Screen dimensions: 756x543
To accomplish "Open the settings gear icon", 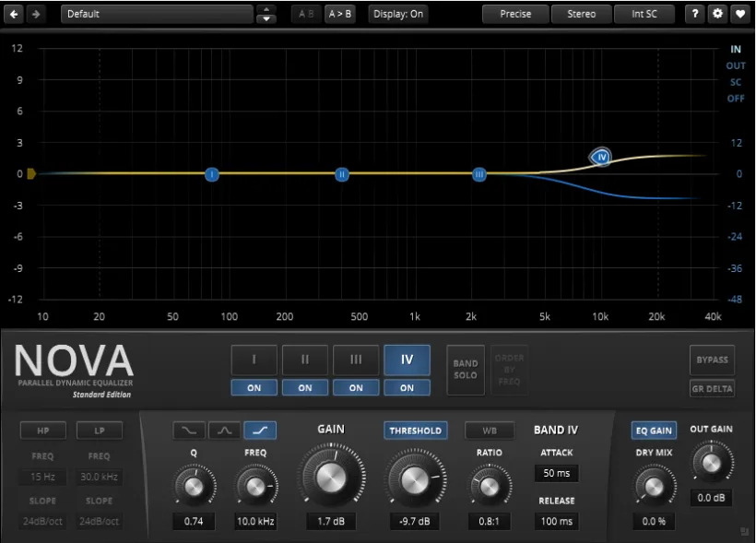I will 717,14.
